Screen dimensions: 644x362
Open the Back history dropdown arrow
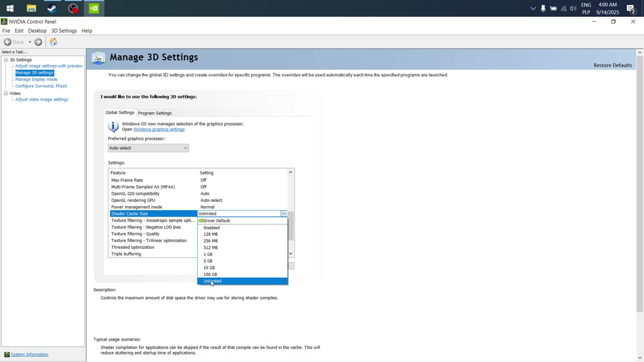point(30,42)
